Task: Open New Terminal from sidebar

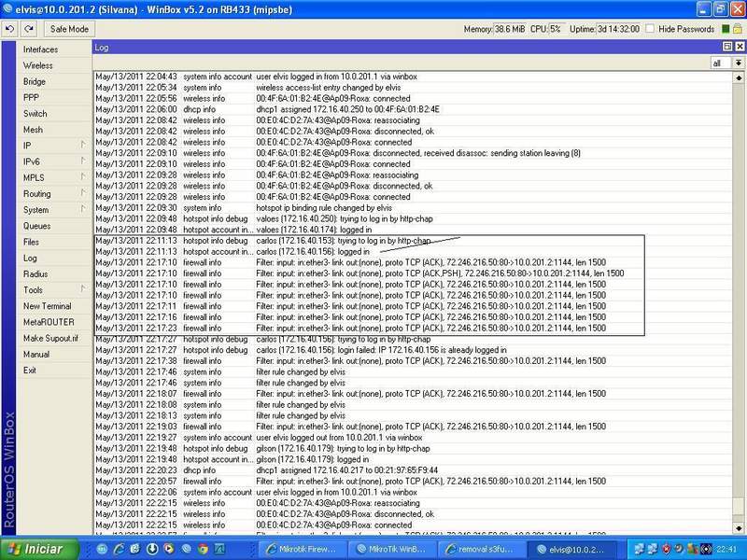Action: (53, 306)
